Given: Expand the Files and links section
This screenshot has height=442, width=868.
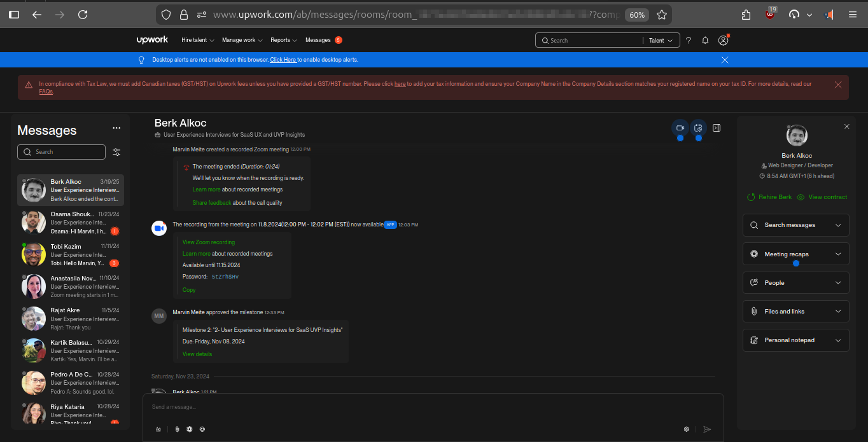Looking at the screenshot, I should point(795,312).
